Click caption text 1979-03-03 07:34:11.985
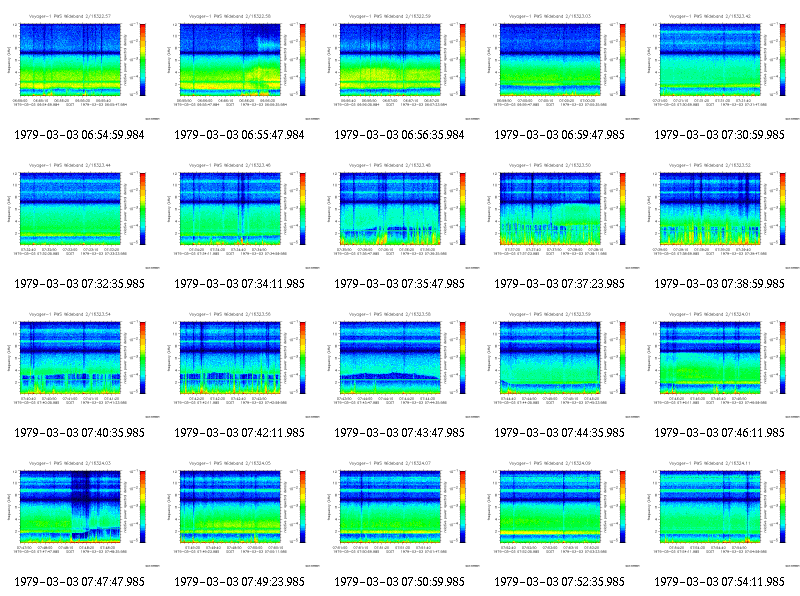 coord(239,284)
